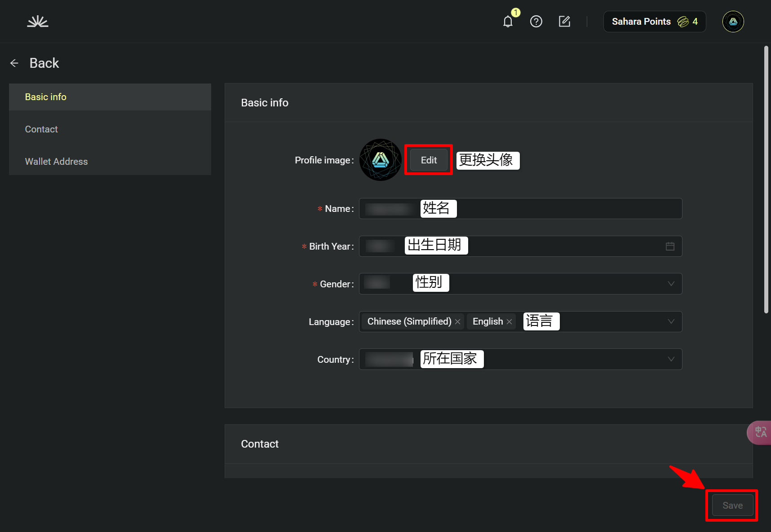
Task: Switch to the Contact sidebar section
Action: (x=41, y=129)
